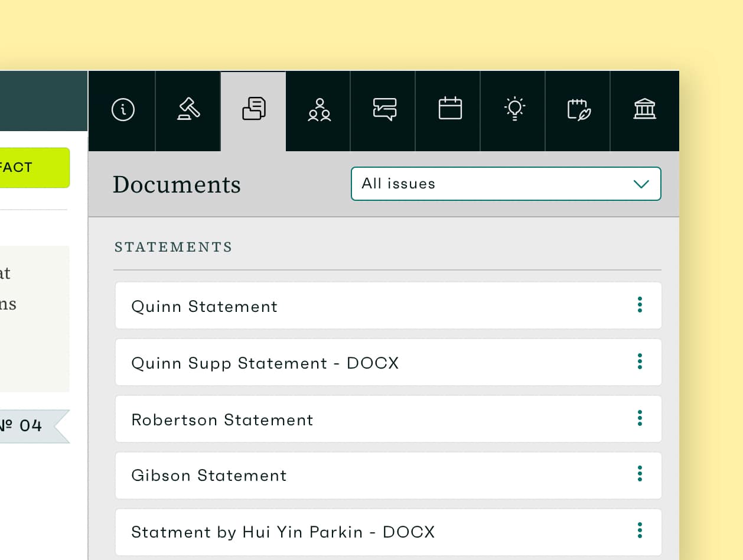Open the info circle tab icon

(x=123, y=110)
